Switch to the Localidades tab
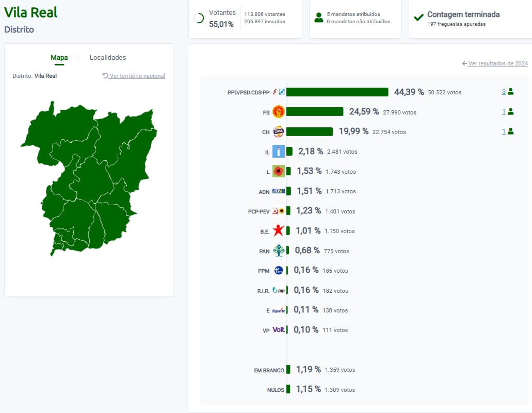The image size is (532, 413). pos(108,58)
